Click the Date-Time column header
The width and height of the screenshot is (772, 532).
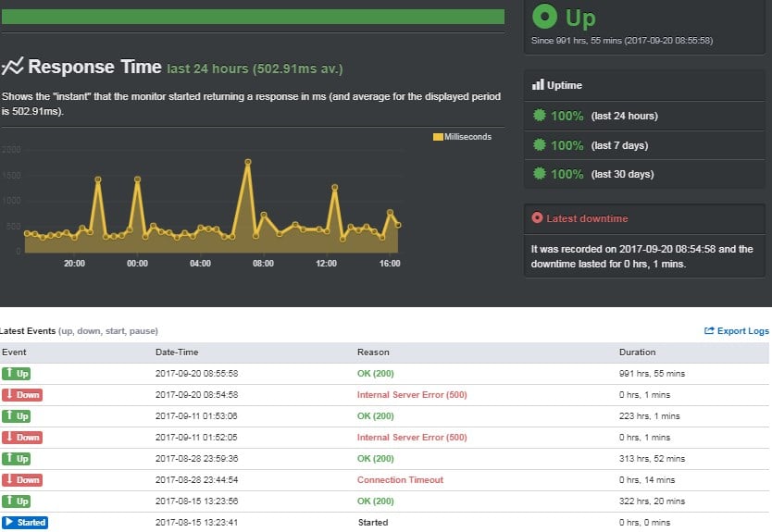(177, 352)
